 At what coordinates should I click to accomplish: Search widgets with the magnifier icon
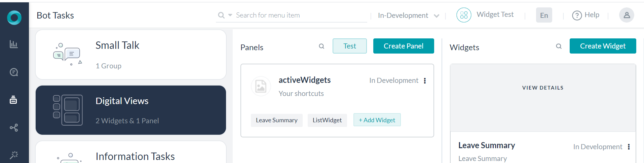(x=559, y=46)
